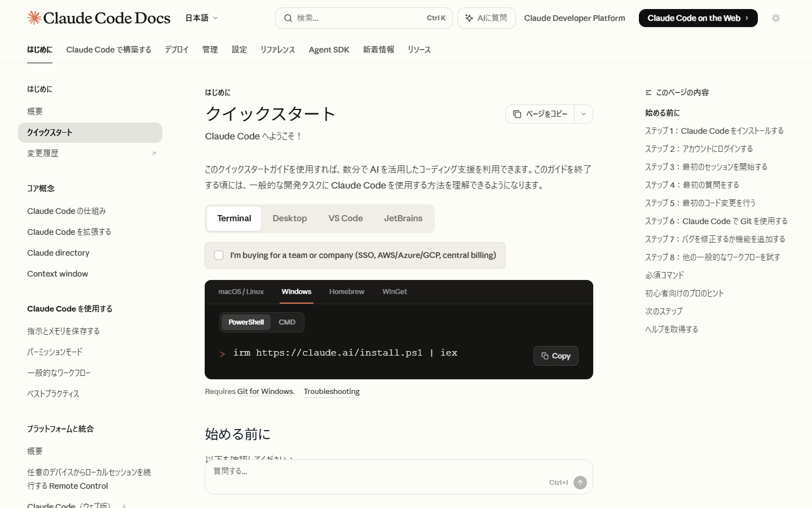The image size is (812, 508).
Task: Click the Copy button in the code block
Action: point(556,356)
